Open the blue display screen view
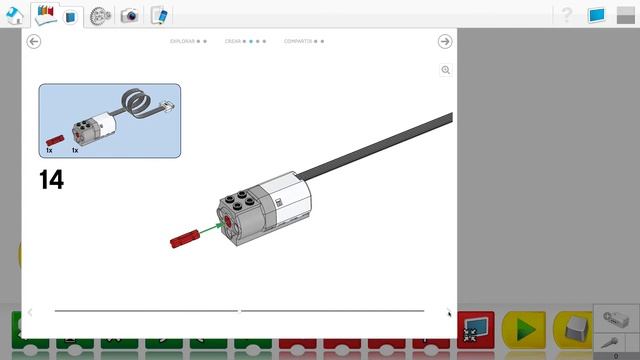Image resolution: width=640 pixels, height=360 pixels. [596, 16]
